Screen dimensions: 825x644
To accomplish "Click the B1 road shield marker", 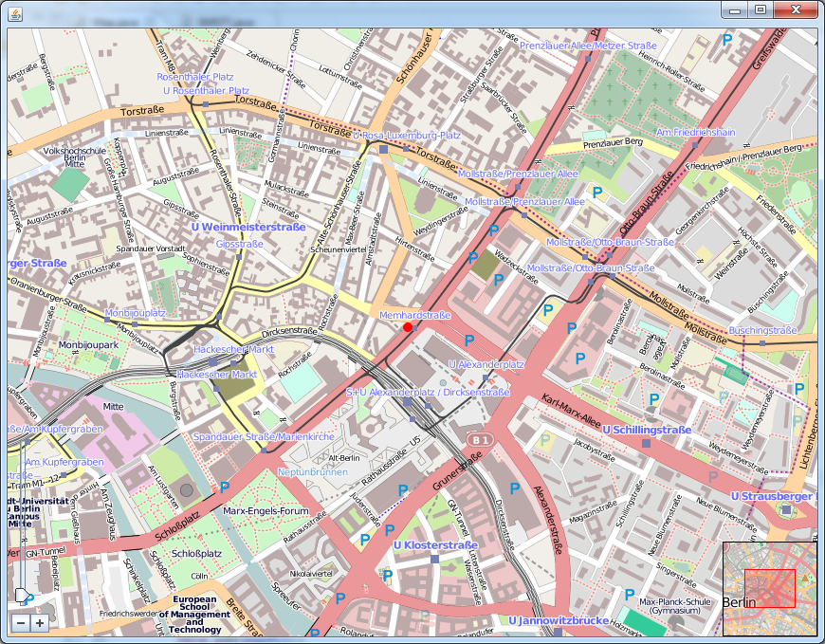I will point(480,440).
